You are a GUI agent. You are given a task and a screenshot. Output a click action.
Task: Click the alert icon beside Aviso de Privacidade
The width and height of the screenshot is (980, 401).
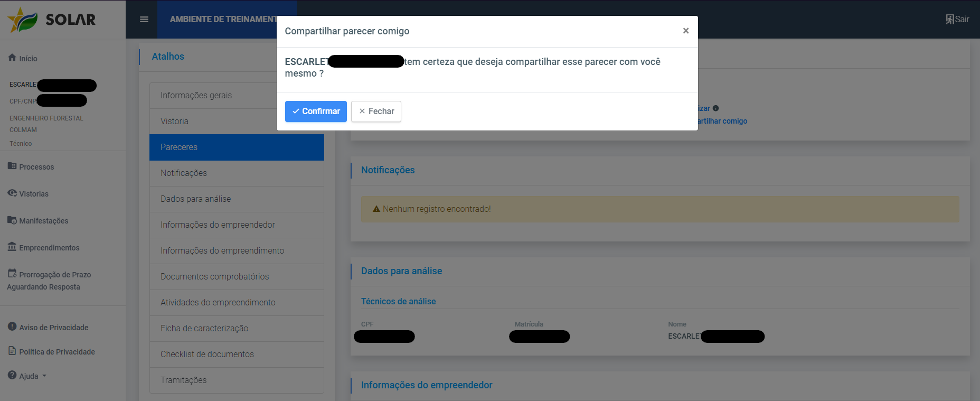[x=12, y=327]
